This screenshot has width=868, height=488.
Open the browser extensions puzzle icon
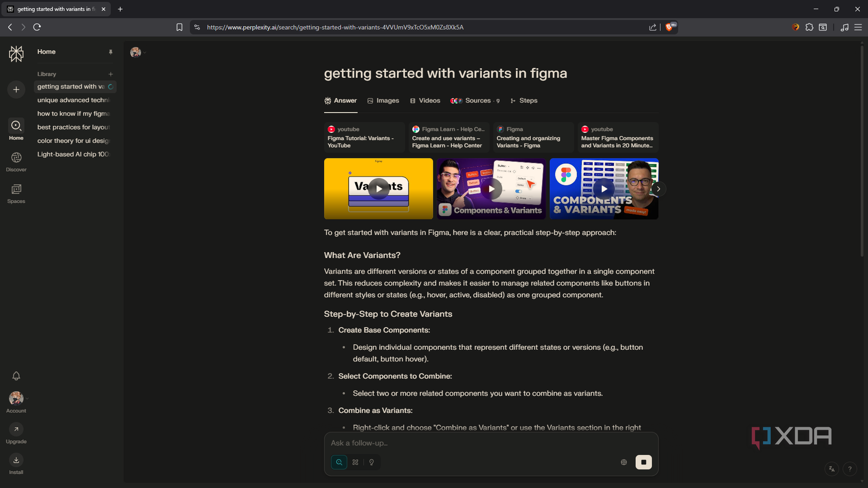point(809,27)
